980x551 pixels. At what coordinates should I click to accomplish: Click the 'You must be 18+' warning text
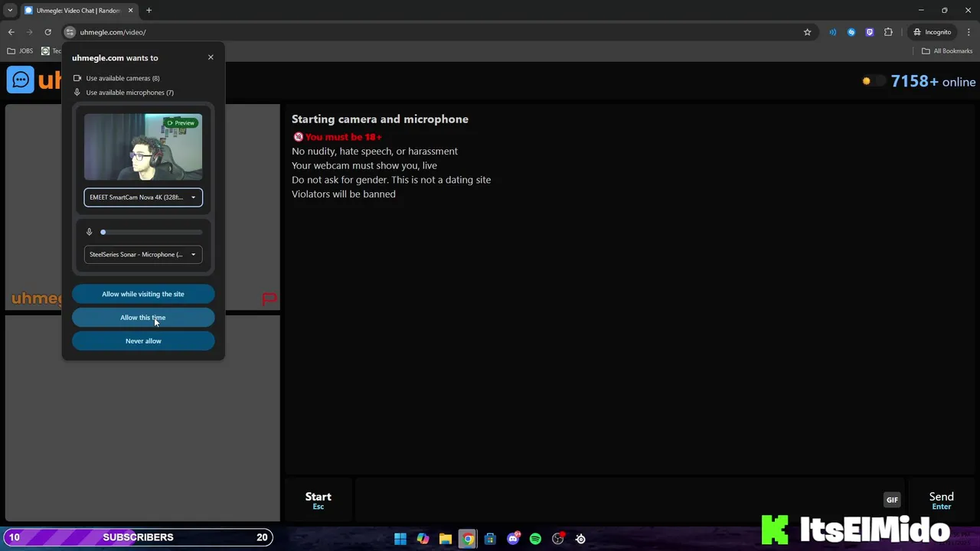coord(343,137)
